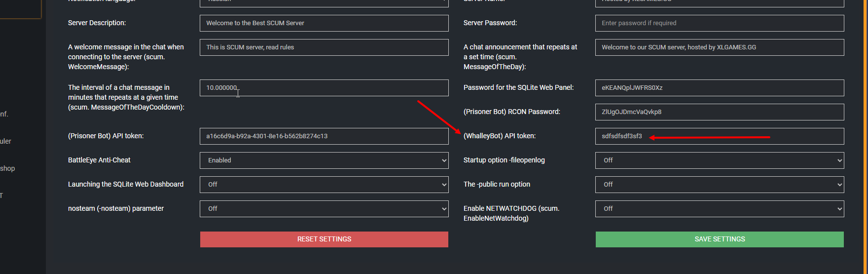Image resolution: width=868 pixels, height=274 pixels.
Task: Open Launching the SQLite Web Dashboard dropdown
Action: click(x=324, y=185)
